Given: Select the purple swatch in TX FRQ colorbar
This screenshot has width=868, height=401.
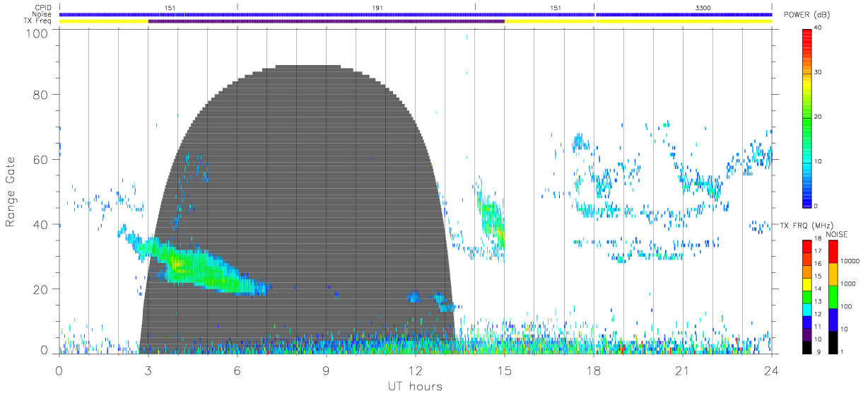Looking at the screenshot, I should 807,336.
